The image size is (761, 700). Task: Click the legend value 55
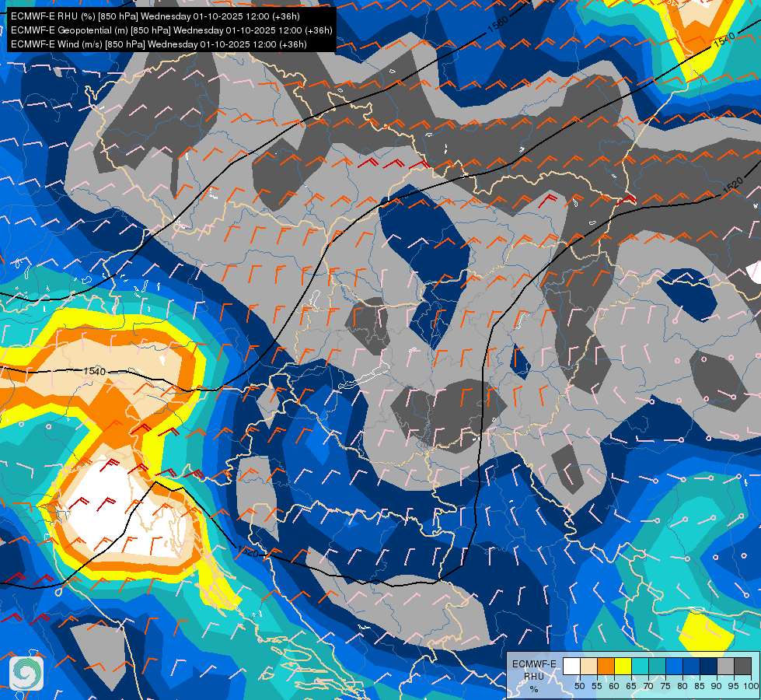click(596, 686)
